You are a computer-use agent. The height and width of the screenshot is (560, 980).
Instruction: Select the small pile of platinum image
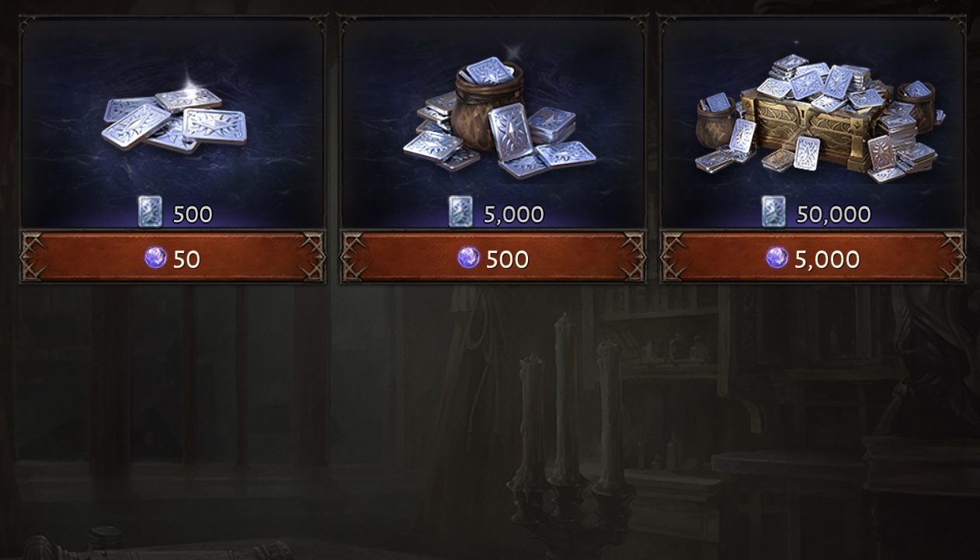174,119
